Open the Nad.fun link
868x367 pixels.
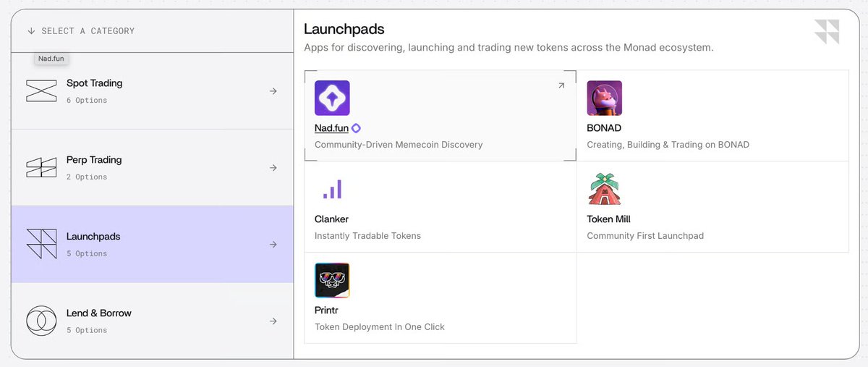(x=331, y=128)
